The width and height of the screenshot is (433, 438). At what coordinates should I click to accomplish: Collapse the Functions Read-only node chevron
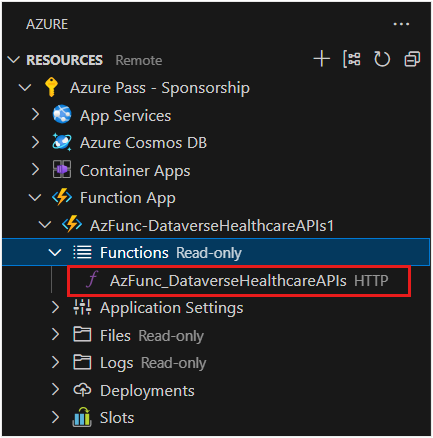coord(55,252)
